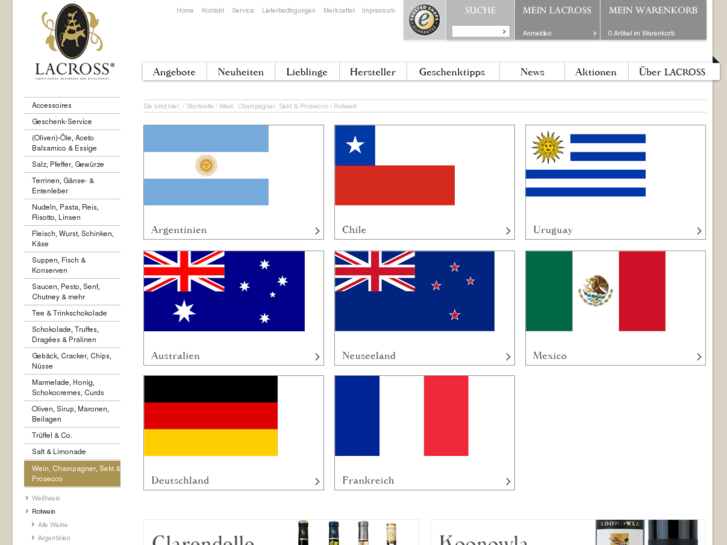727x545 pixels.
Task: Click the Trusted Shops guarantee badge
Action: click(x=424, y=20)
